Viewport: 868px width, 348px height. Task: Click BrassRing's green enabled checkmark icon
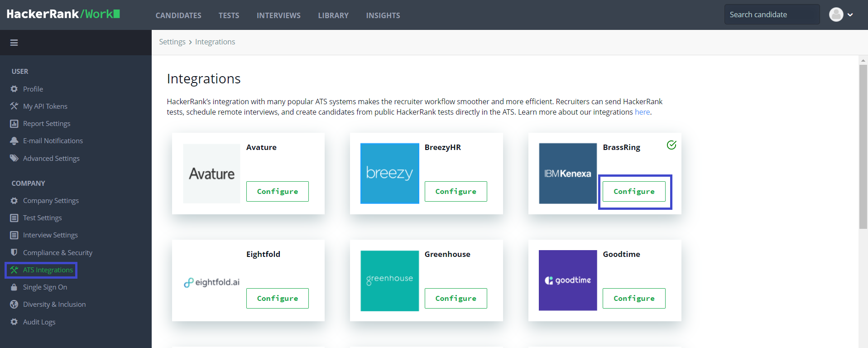pos(671,145)
